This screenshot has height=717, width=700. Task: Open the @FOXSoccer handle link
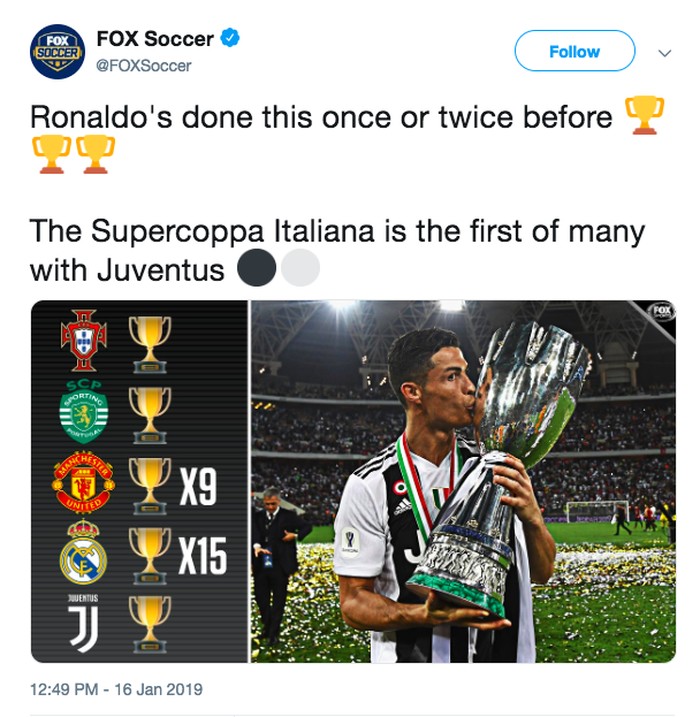(143, 66)
